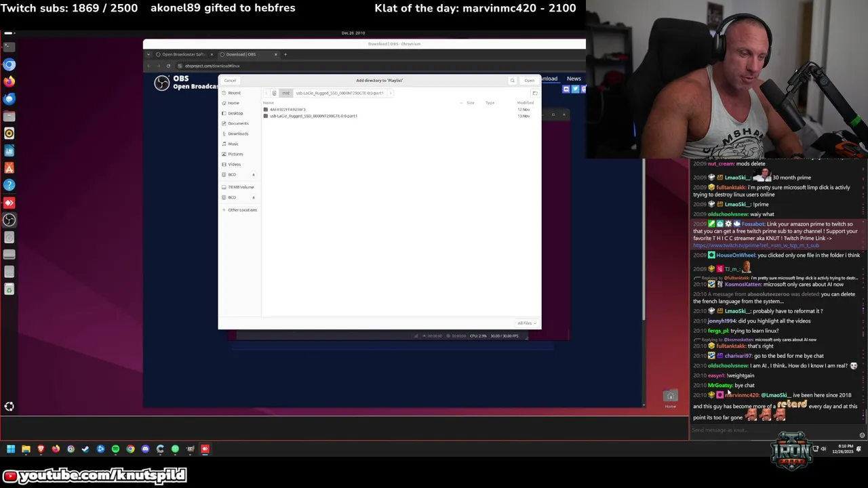Viewport: 868px width, 488px height.
Task: Open Files manager from the Ubuntu dock
Action: 9,117
